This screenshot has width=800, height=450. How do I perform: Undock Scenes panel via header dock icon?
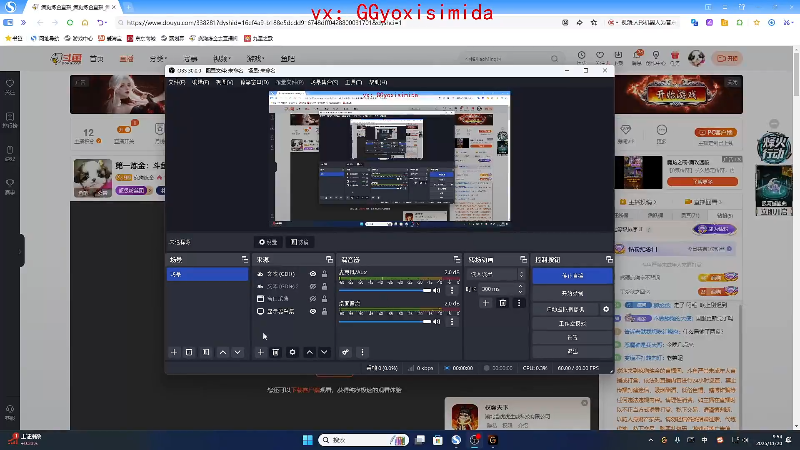pos(244,260)
